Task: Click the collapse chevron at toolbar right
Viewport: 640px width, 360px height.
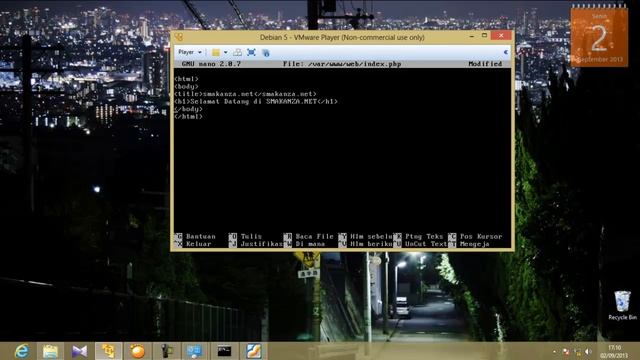Action: coord(506,52)
